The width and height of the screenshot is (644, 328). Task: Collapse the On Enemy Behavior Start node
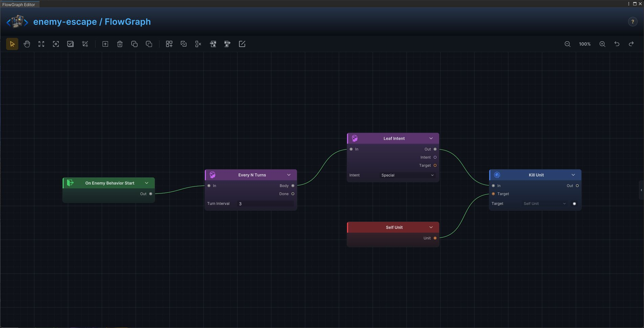(x=147, y=183)
